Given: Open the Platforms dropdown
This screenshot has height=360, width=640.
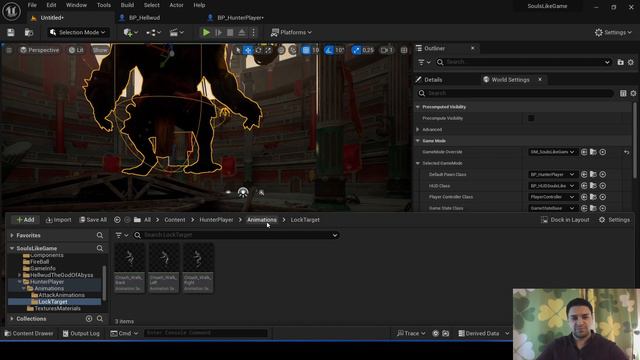Looking at the screenshot, I should 291,32.
